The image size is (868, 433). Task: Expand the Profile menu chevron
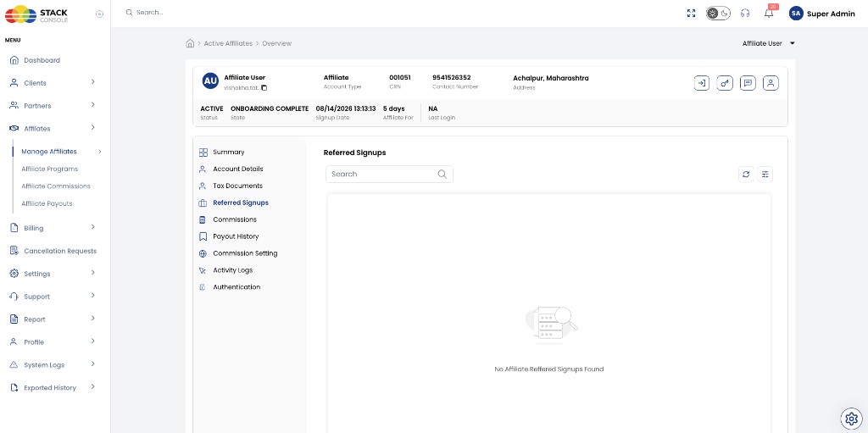(93, 341)
